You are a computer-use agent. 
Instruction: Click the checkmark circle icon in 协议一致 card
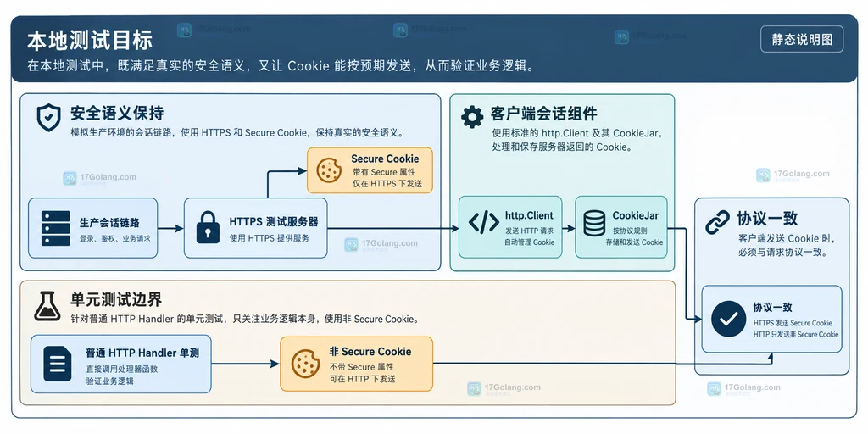[728, 319]
